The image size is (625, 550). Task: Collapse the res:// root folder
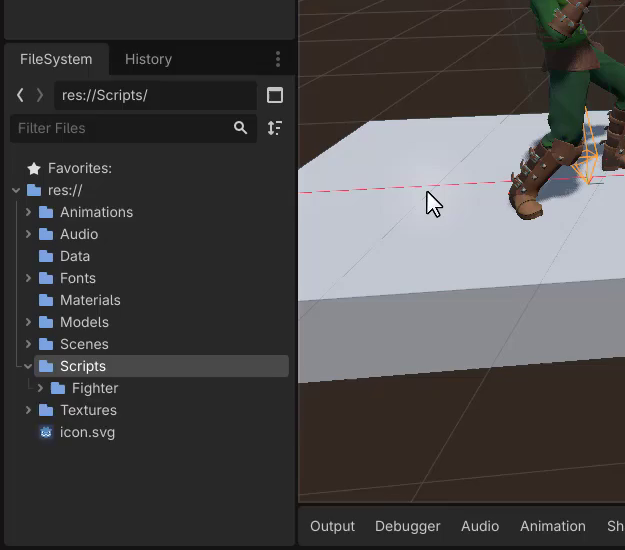(x=16, y=190)
